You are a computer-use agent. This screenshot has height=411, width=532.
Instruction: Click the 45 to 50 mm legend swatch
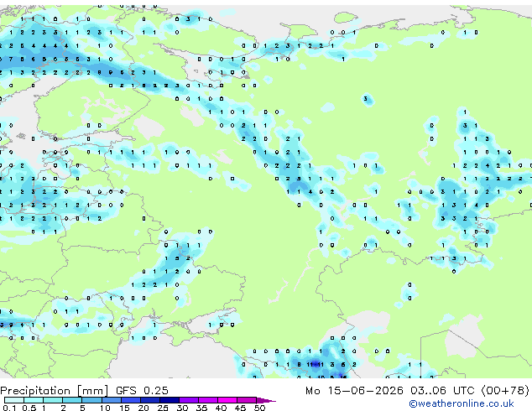click(x=247, y=400)
